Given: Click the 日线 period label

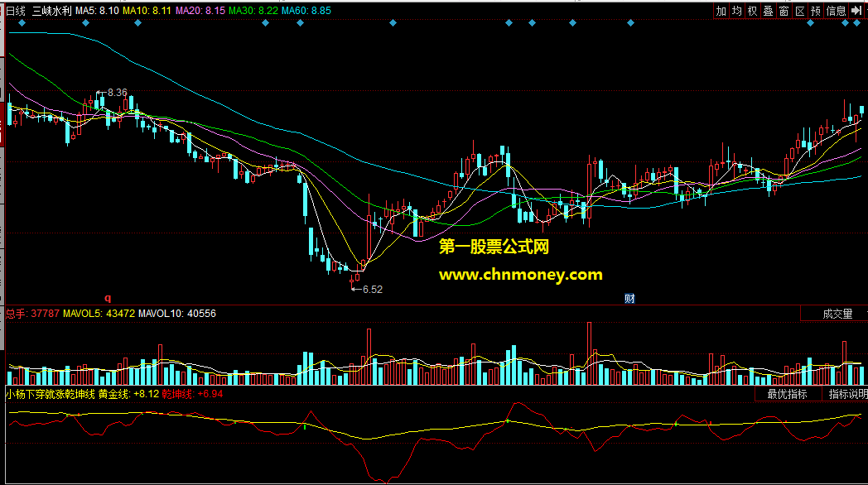Looking at the screenshot, I should pos(16,11).
